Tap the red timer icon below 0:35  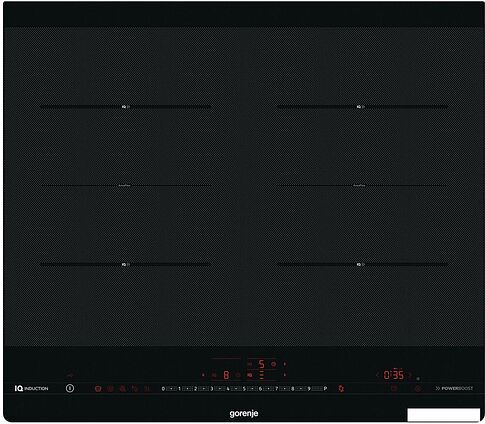[x=394, y=389]
